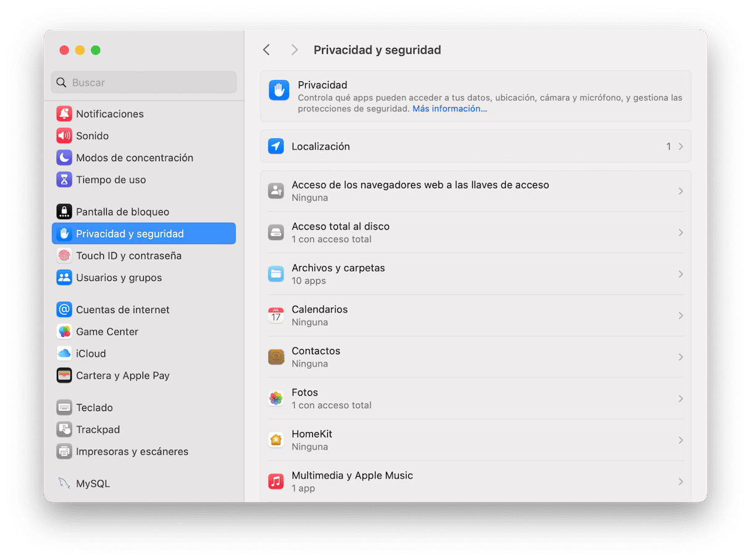Image resolution: width=751 pixels, height=560 pixels.
Task: Click the Game Center icon
Action: [64, 332]
